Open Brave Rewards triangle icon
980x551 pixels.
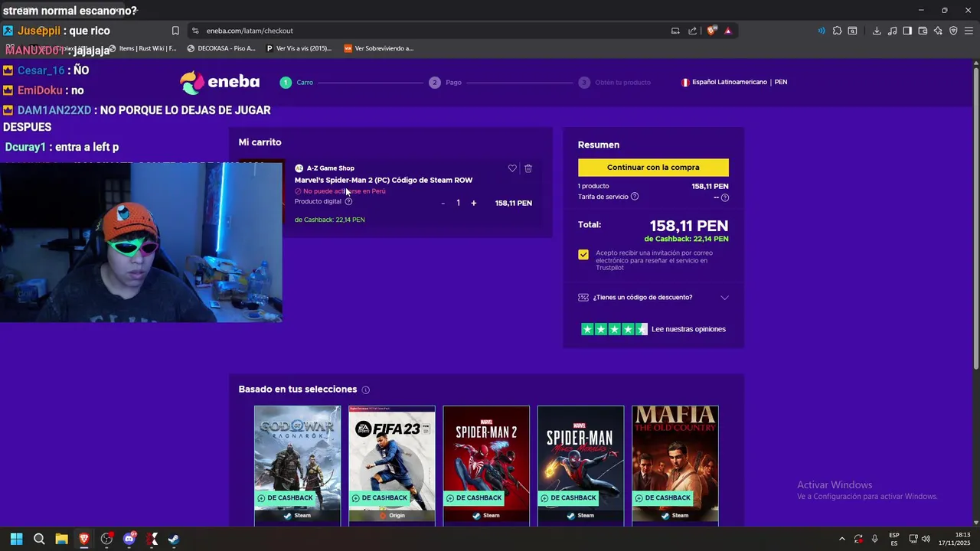click(728, 31)
